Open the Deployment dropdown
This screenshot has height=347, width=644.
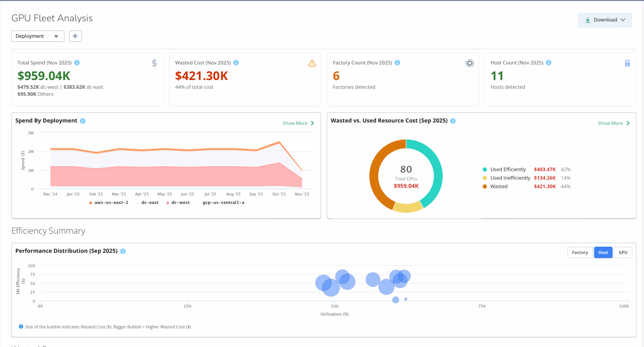pyautogui.click(x=38, y=36)
